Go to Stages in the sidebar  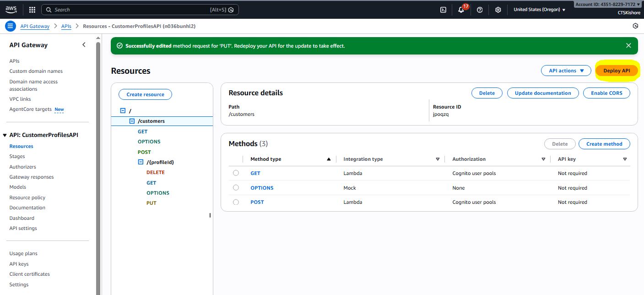[x=17, y=157]
